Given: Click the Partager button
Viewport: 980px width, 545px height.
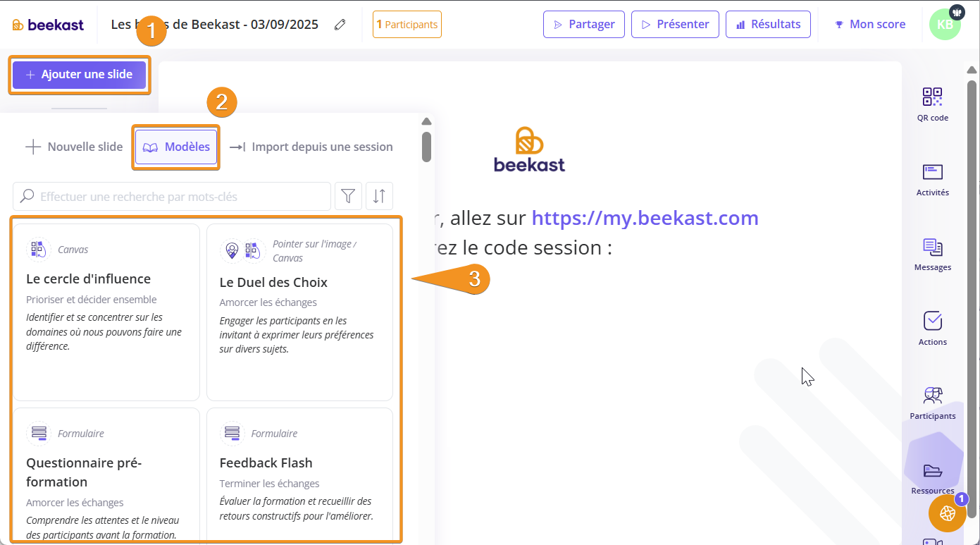Looking at the screenshot, I should point(584,24).
